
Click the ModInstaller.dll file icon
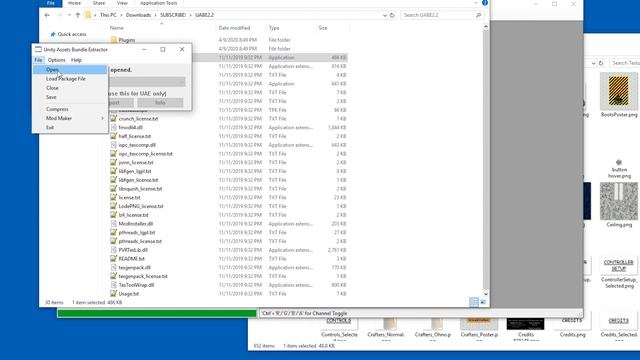(x=113, y=224)
